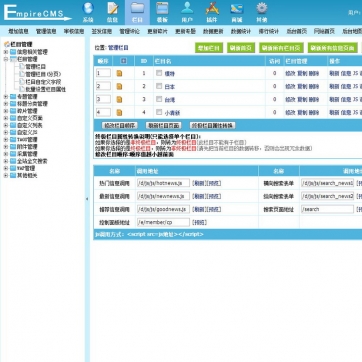Open 管理栏目 (分页) in the sidebar tree
This screenshot has width=362, height=362.
[x=43, y=74]
